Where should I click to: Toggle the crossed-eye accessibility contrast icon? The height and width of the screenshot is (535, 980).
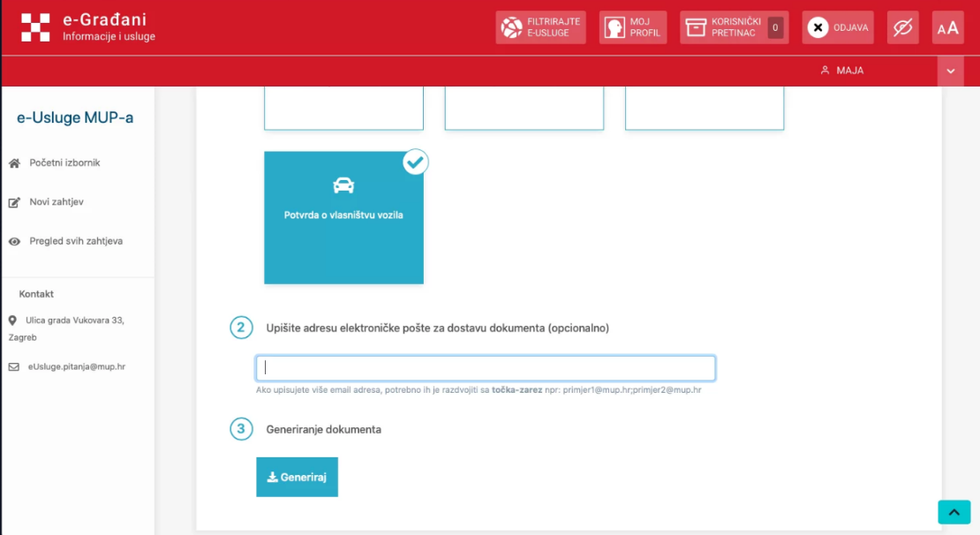click(902, 27)
